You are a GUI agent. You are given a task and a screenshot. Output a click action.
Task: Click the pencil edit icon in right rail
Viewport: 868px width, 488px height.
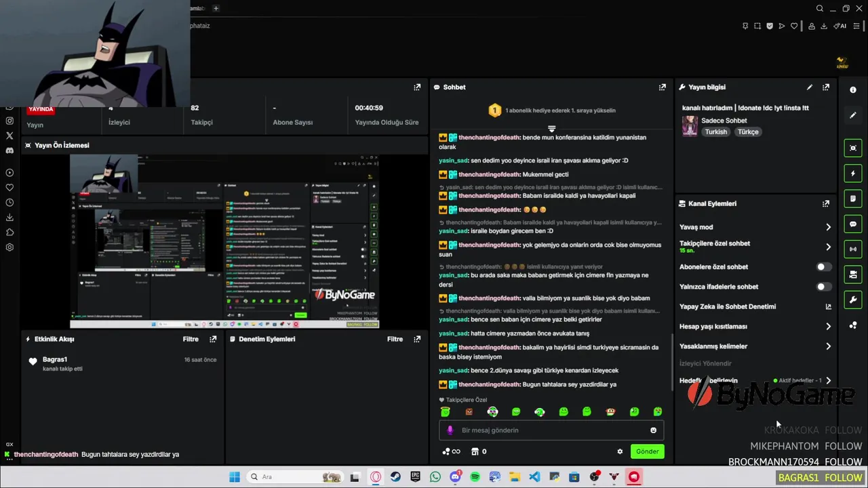tap(853, 115)
